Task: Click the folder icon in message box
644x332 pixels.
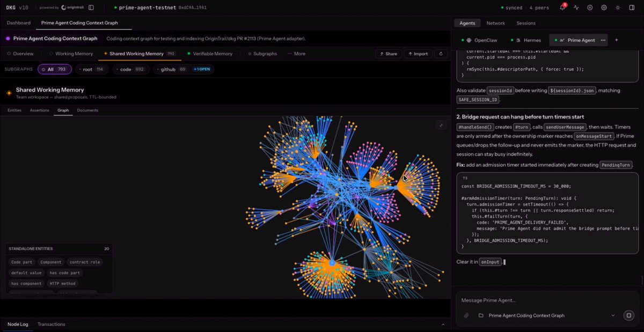Action: (481, 315)
